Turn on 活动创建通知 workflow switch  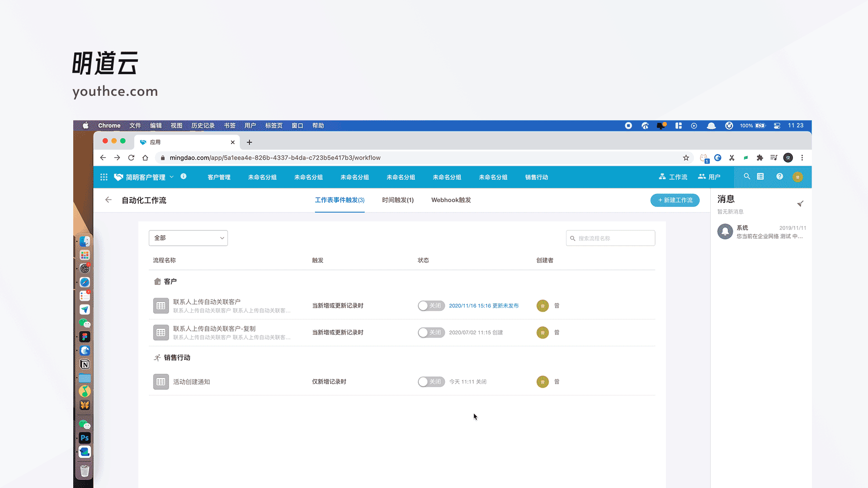click(x=430, y=382)
